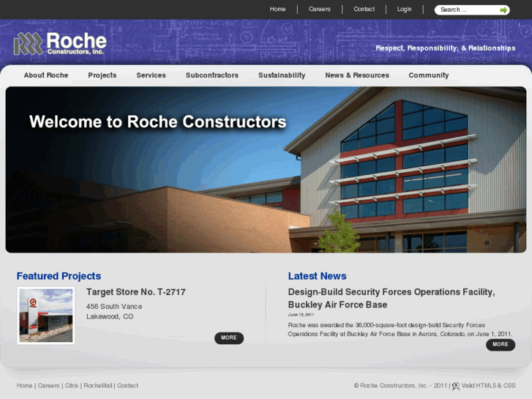Open Target Store No. T-2717 title

[135, 292]
